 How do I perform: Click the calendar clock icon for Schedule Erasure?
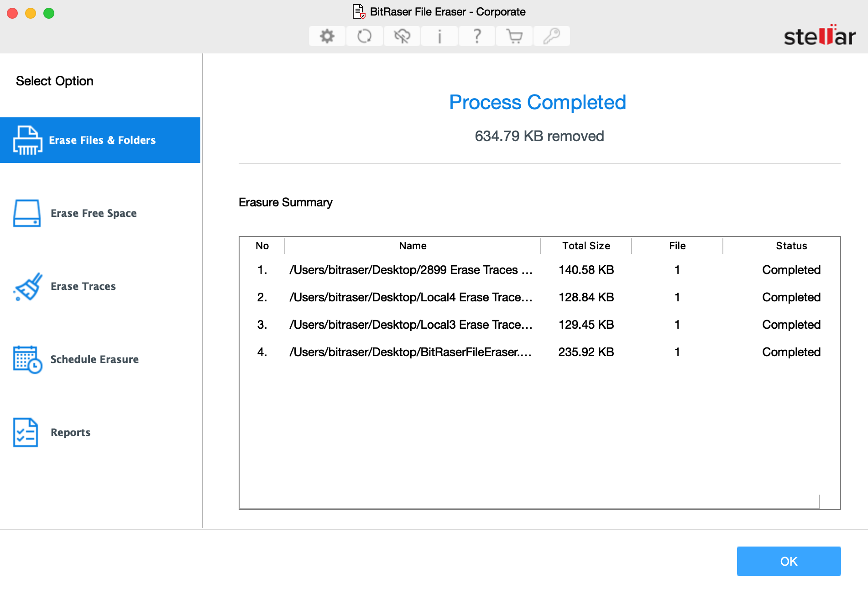tap(28, 359)
